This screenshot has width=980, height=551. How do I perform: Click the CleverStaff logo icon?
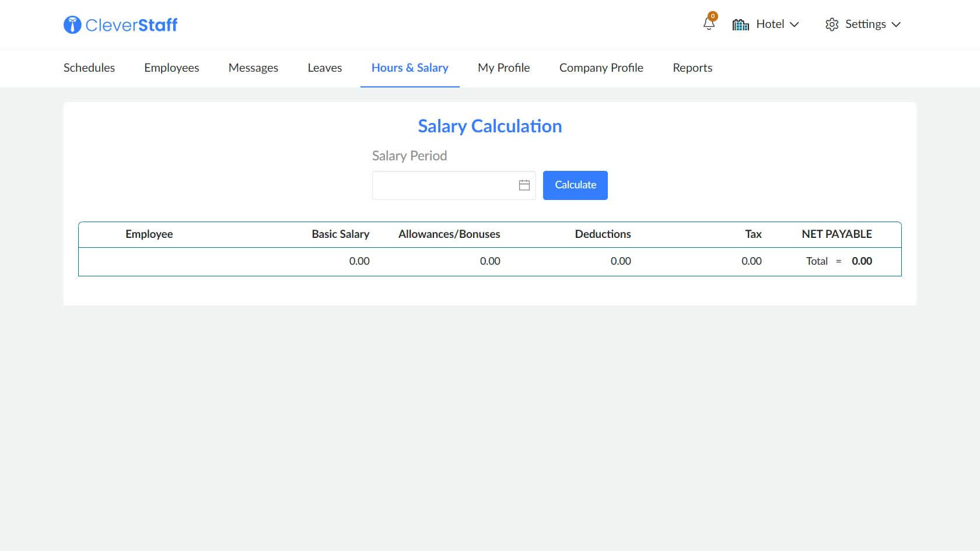click(x=72, y=24)
